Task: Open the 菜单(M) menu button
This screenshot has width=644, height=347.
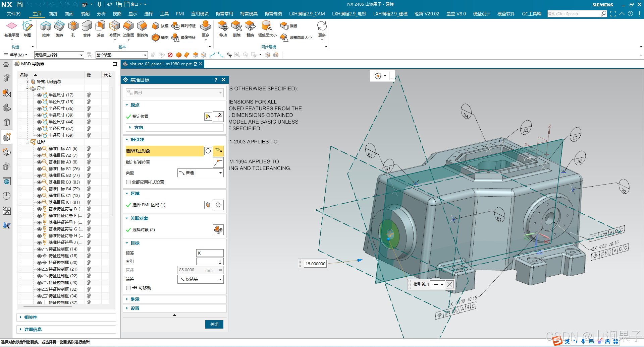Action: click(x=15, y=55)
